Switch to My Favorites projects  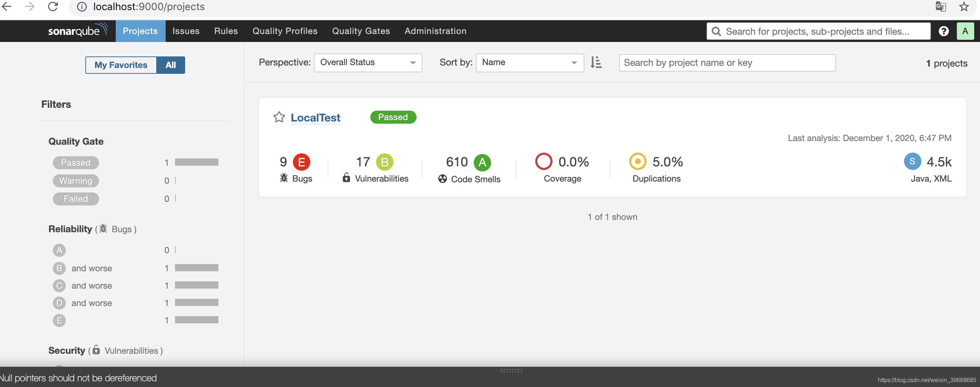click(x=120, y=65)
